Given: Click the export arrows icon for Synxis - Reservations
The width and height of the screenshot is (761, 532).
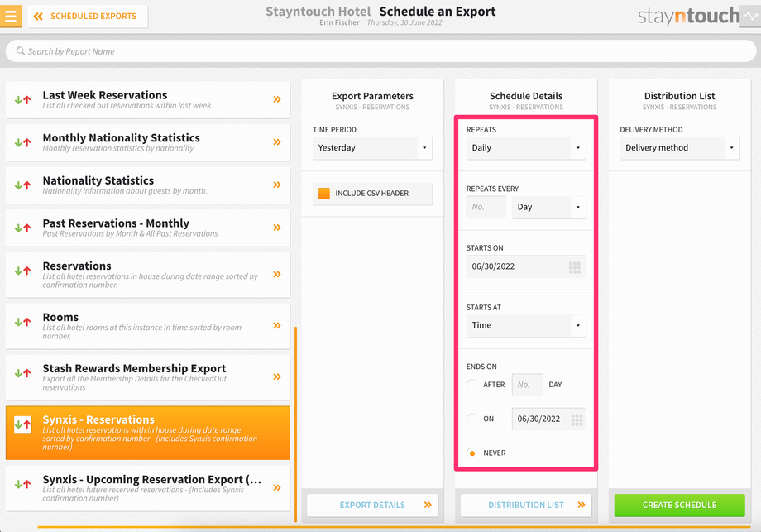Looking at the screenshot, I should 23,424.
